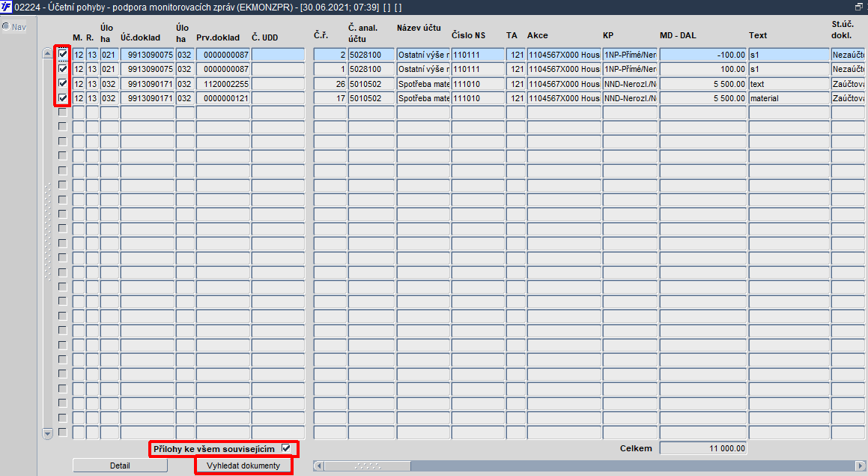Click Č.ř. cell with value 26

click(x=330, y=84)
